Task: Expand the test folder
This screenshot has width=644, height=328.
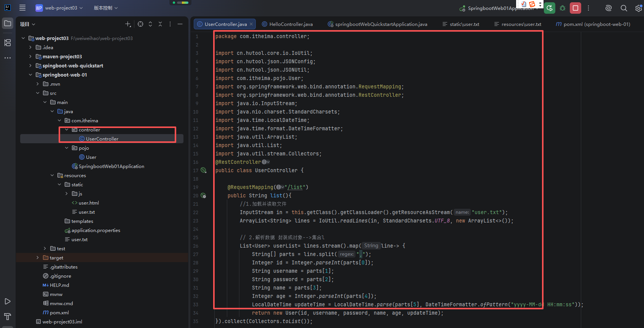Action: click(45, 249)
